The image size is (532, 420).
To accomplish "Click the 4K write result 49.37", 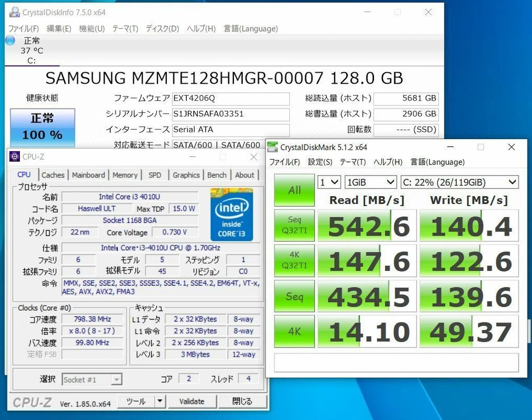I will (469, 331).
